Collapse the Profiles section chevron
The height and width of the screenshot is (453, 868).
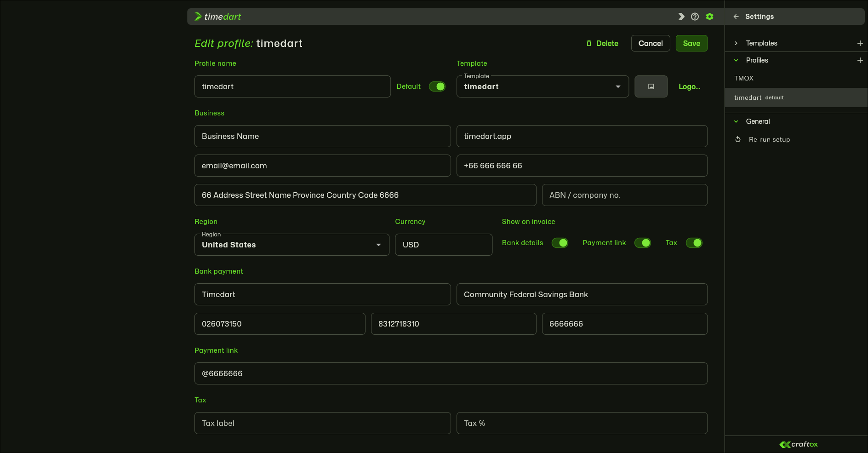click(736, 60)
